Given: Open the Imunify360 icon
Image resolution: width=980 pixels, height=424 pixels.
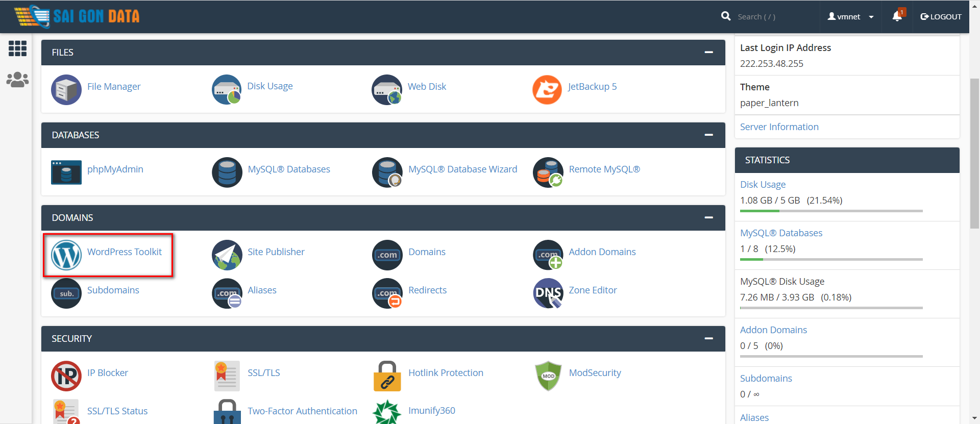Looking at the screenshot, I should pos(387,412).
